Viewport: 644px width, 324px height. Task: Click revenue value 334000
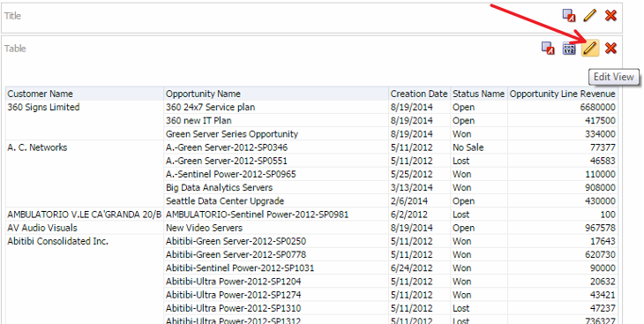click(x=601, y=134)
